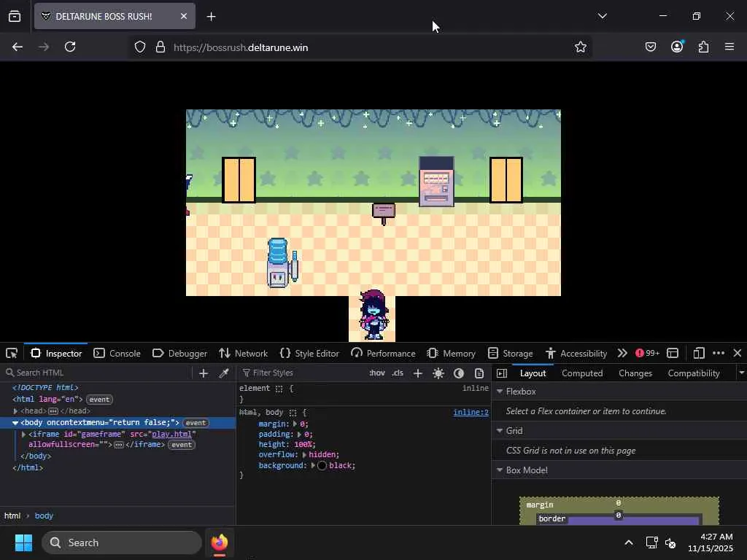Click the black background color swatch

click(x=322, y=466)
